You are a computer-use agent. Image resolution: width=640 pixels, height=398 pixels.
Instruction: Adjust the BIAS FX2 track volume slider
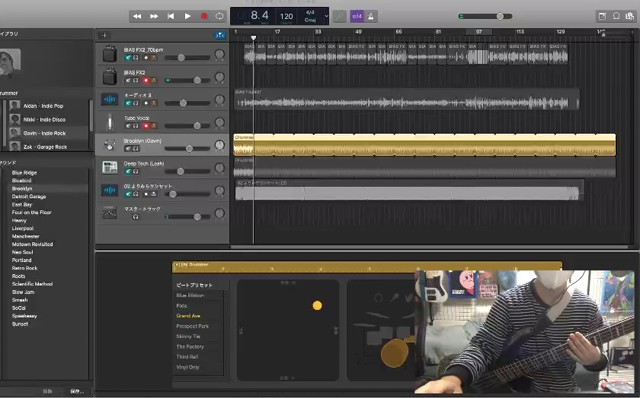[x=187, y=80]
